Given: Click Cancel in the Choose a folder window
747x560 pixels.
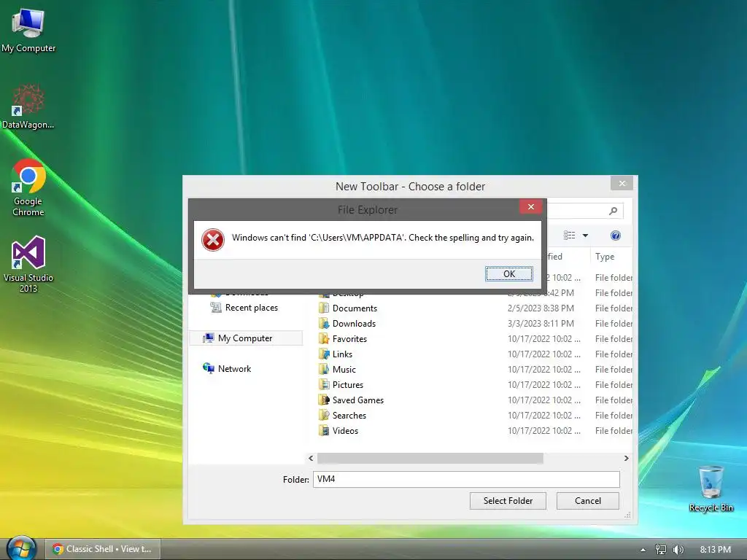Looking at the screenshot, I should point(588,501).
